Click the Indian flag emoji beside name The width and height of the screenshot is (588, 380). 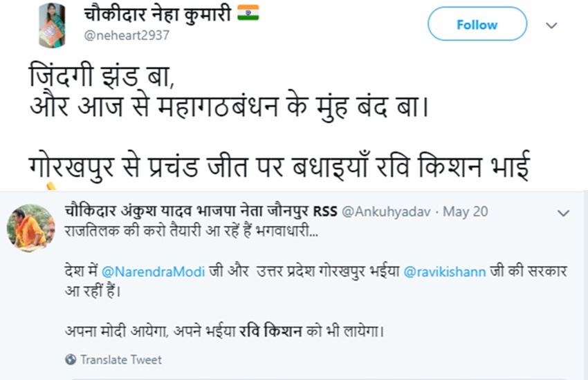point(248,14)
